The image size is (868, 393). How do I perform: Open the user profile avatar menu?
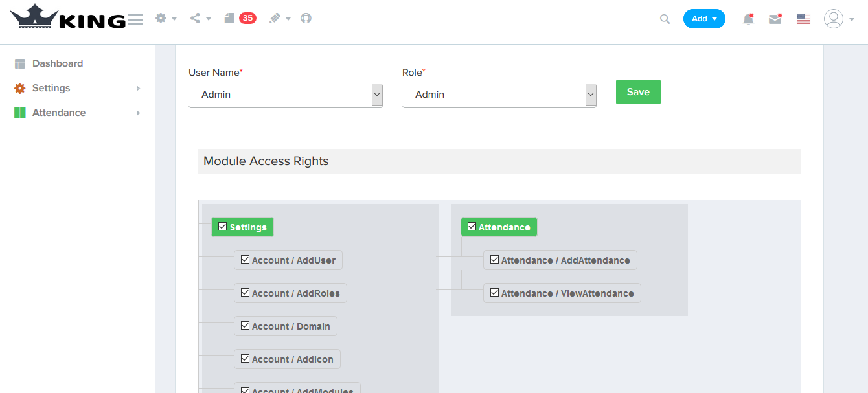point(834,19)
